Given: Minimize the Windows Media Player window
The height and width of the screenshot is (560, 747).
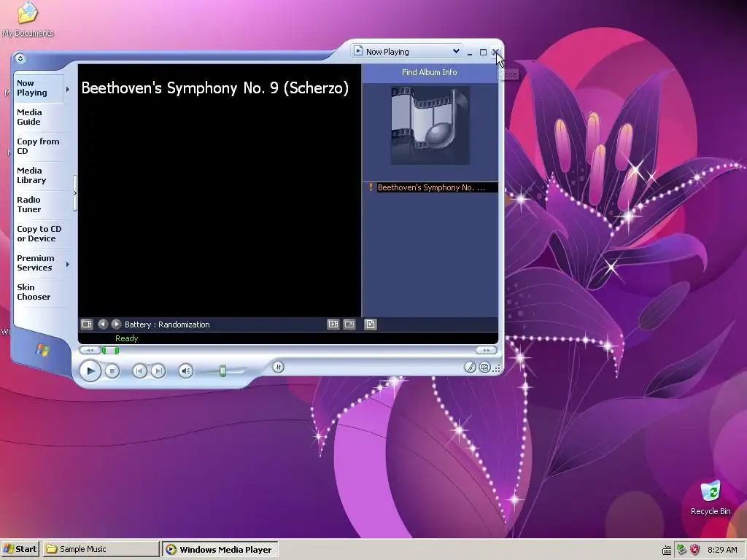Looking at the screenshot, I should pos(470,52).
